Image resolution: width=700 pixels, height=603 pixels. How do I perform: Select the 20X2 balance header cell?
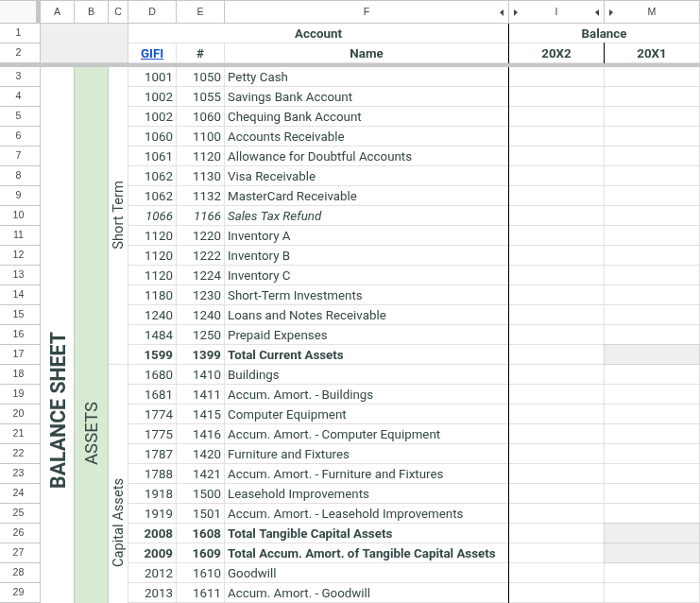click(x=555, y=54)
